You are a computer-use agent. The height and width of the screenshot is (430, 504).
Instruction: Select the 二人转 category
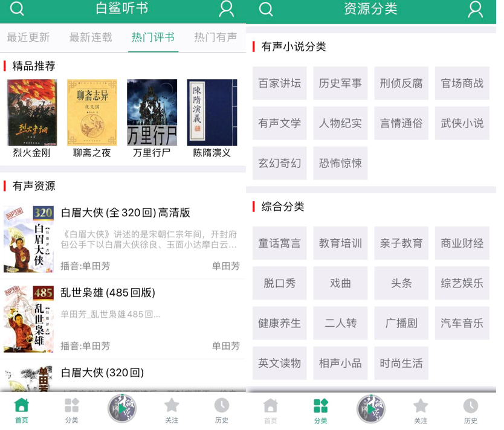tap(340, 323)
